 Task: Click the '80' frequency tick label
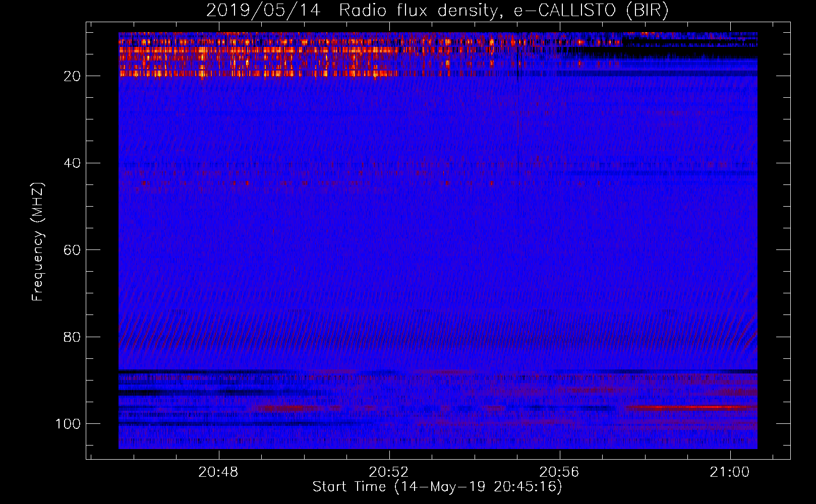point(72,337)
